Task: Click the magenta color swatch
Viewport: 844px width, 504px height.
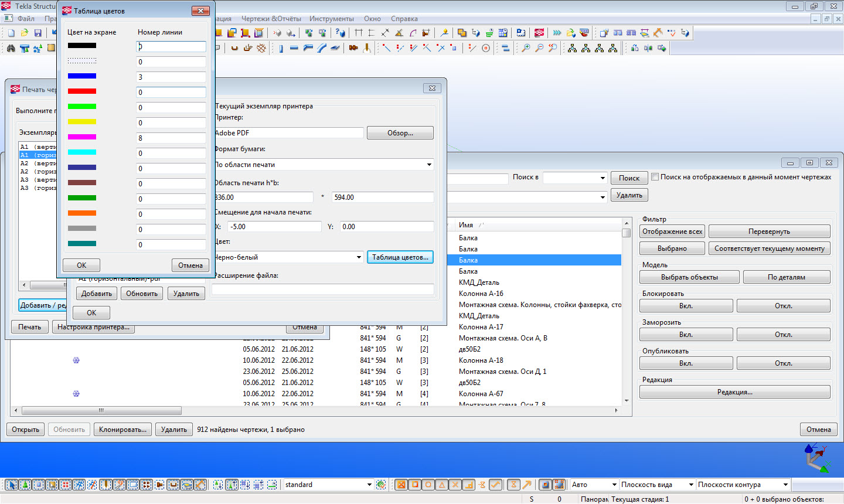Action: point(82,137)
